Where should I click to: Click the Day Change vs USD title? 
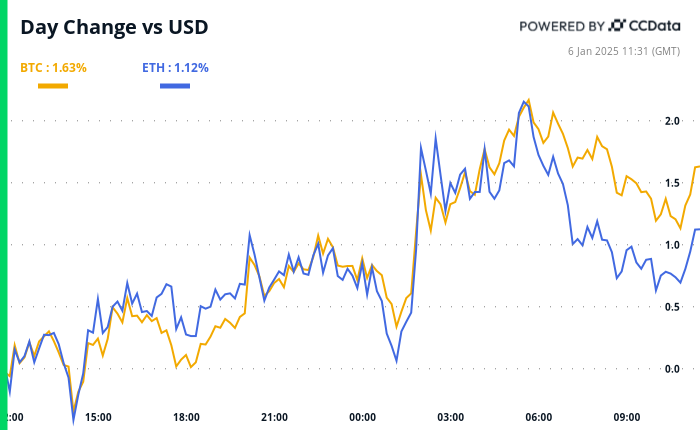click(x=114, y=27)
